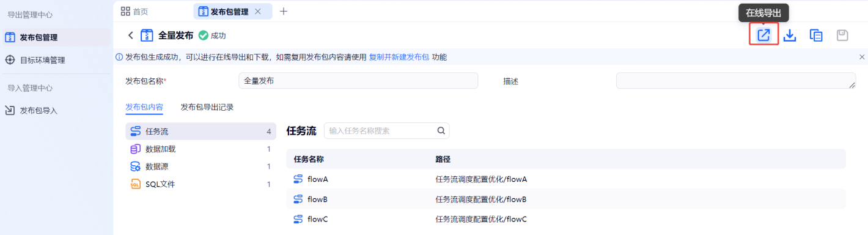Click path 任务流调度配置优化/flowA
868x235 pixels.
click(x=481, y=179)
